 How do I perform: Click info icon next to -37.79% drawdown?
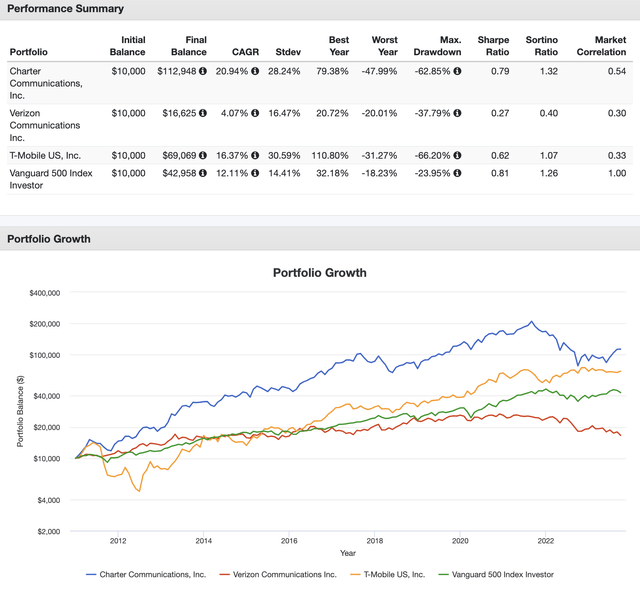(458, 113)
